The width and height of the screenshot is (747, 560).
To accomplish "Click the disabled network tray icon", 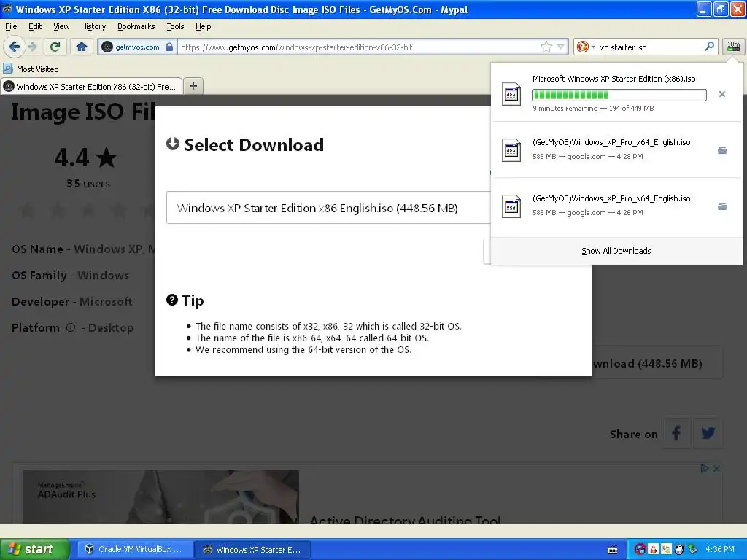I will pos(640,549).
